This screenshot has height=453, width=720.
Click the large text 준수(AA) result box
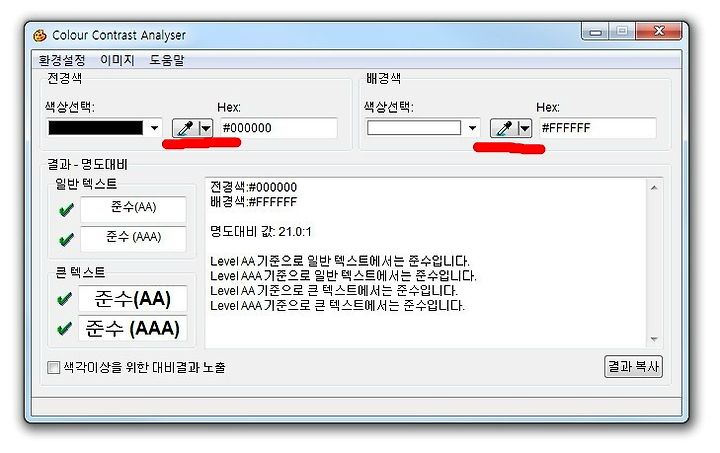pyautogui.click(x=133, y=299)
